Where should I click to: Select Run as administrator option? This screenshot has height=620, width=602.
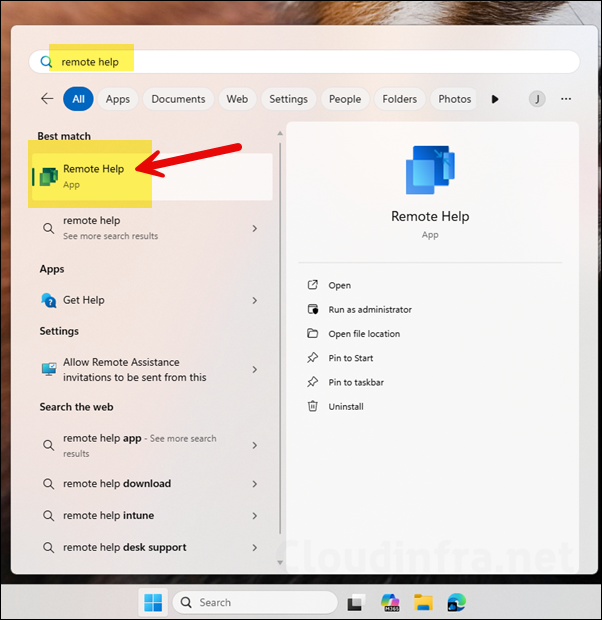tap(369, 310)
